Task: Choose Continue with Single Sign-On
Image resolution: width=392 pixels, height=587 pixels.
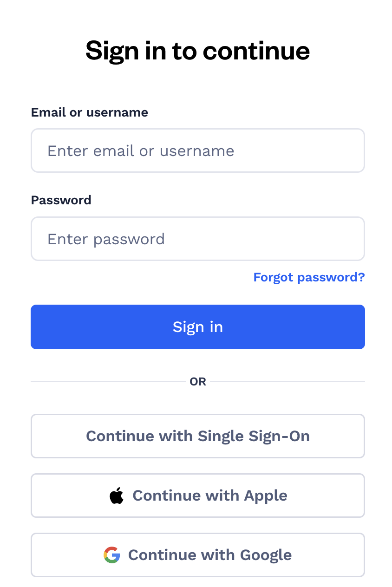Action: [x=198, y=436]
